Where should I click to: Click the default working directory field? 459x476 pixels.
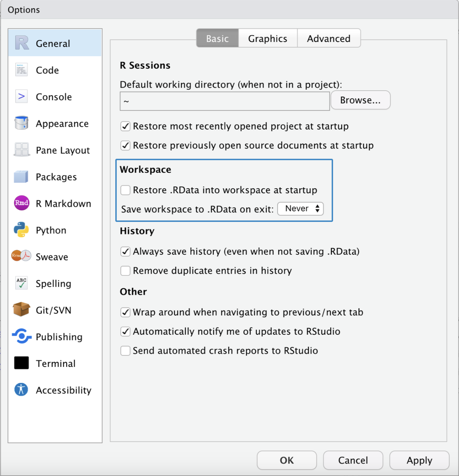tap(224, 101)
